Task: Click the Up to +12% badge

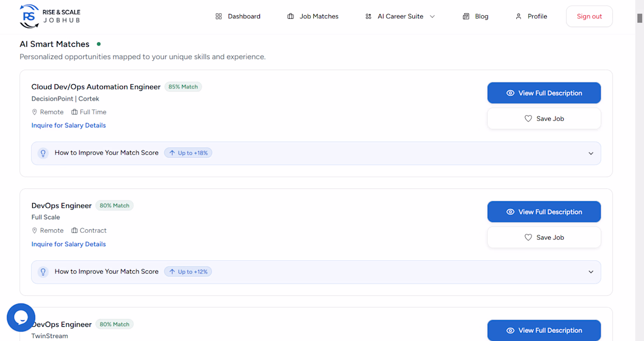Action: pyautogui.click(x=188, y=271)
